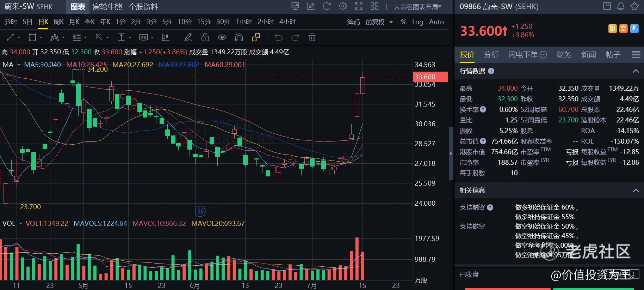Select the arrow annotation tool
The image size is (644, 290).
point(99,37)
